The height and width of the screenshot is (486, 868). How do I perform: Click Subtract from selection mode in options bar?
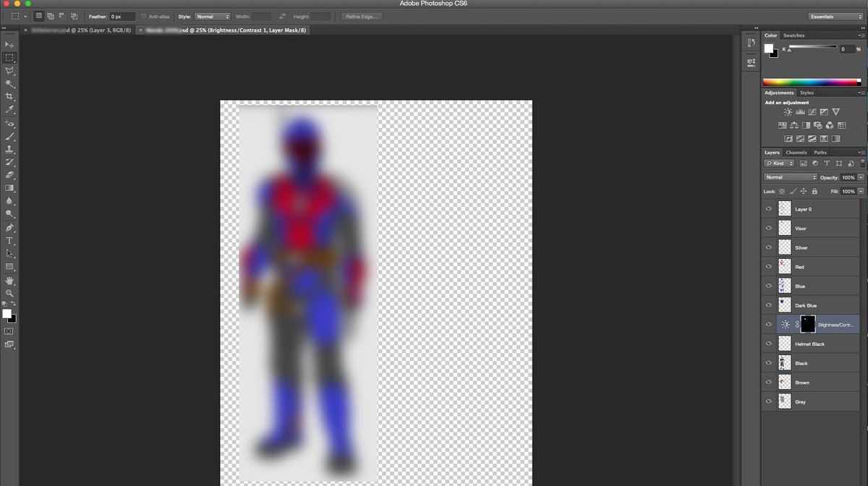click(62, 16)
